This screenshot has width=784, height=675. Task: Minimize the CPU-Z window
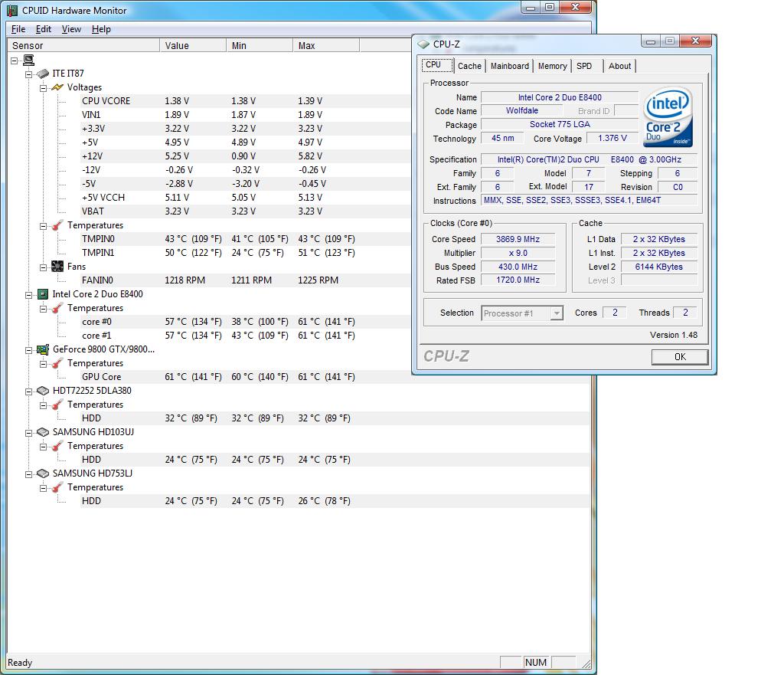651,41
